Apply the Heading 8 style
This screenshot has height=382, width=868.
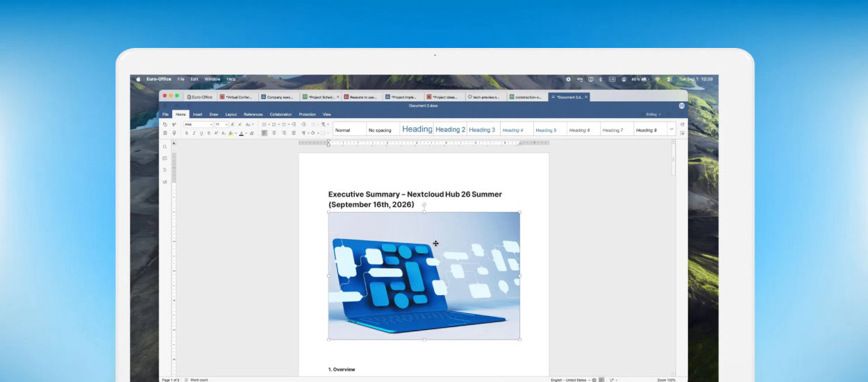pyautogui.click(x=650, y=130)
